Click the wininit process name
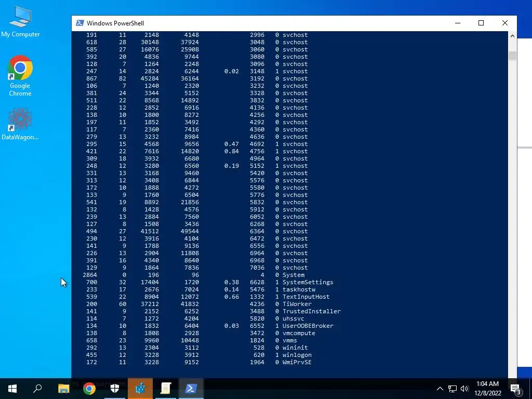Viewport: 532px width, 399px height. [295, 348]
